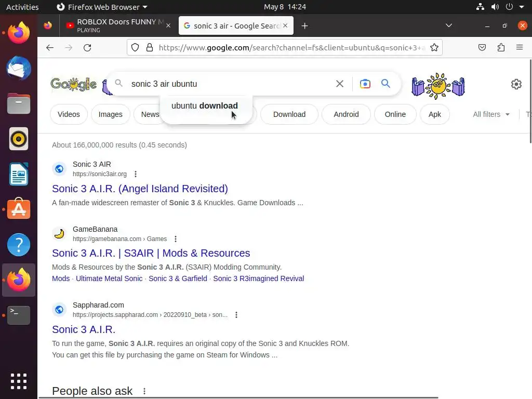The image size is (532, 399).
Task: Open Ultimate Metal Sonic sitelink
Action: click(x=109, y=278)
